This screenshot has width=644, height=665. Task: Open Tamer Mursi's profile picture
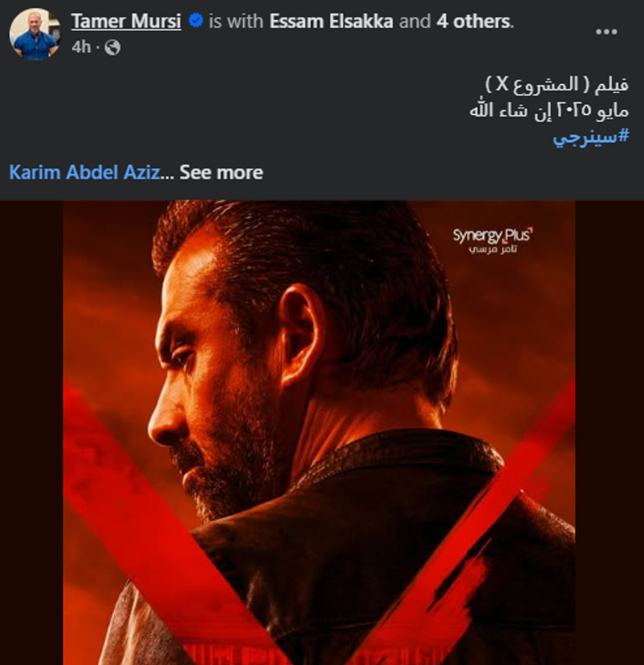click(34, 34)
